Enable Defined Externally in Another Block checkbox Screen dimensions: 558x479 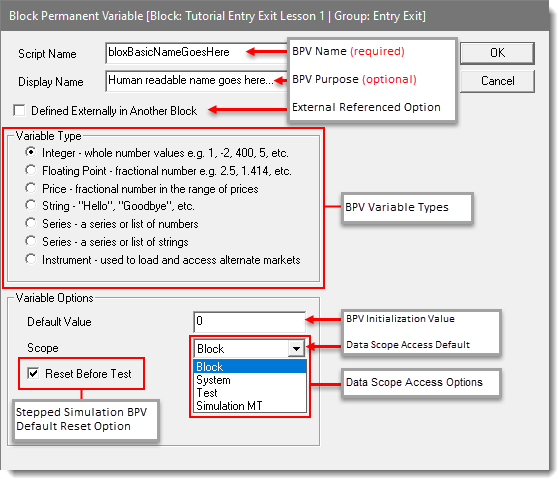19,110
